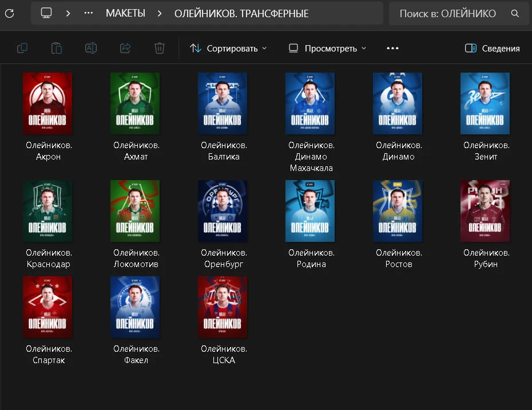
Task: Go to МАКЕТЫ folder in breadcrumb
Action: click(x=125, y=13)
